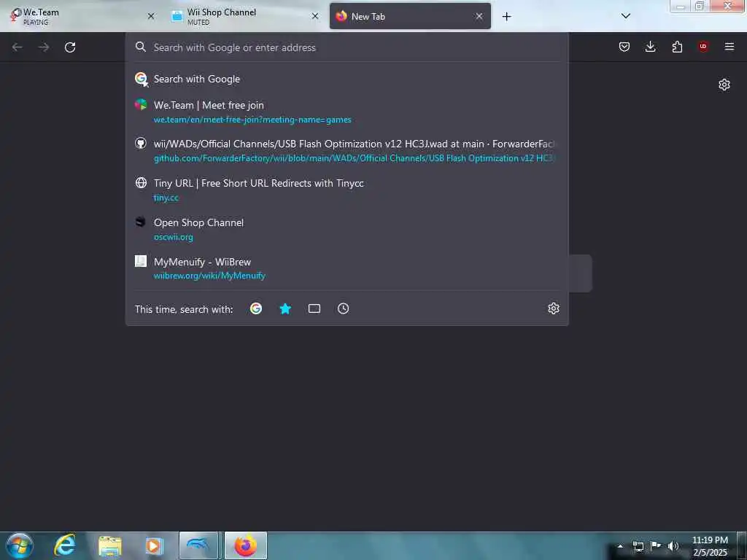
Task: Click the we.team meet-free-join URL text
Action: (x=252, y=120)
